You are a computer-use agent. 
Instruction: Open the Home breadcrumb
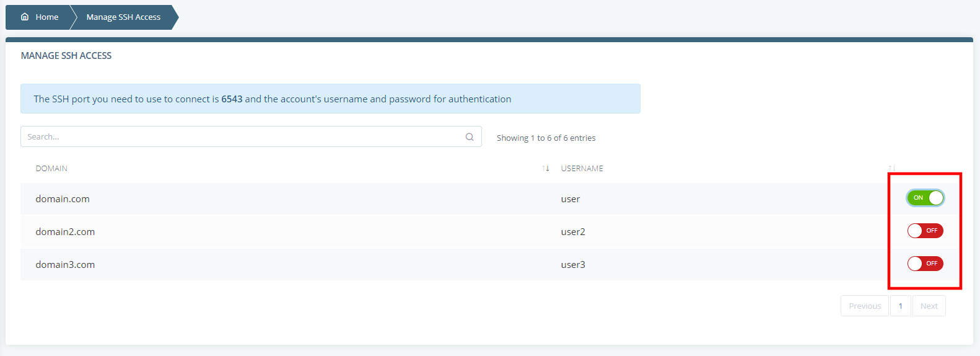point(40,17)
